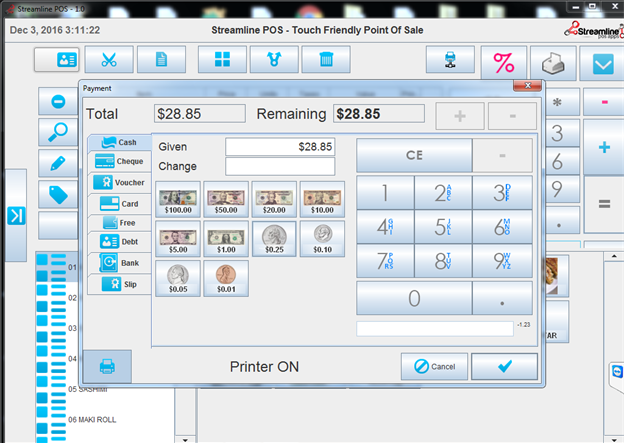Click the cash register printer icon
Screen dimensions: 625x443
[x=553, y=63]
